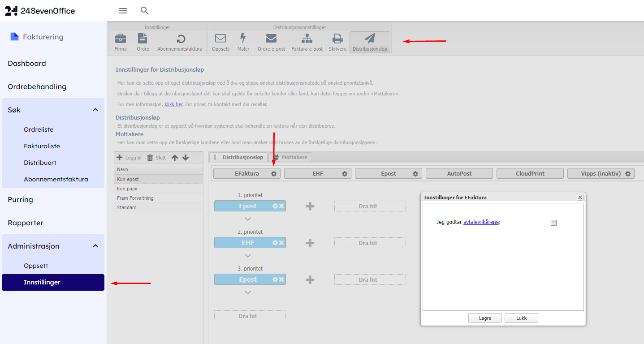
Task: Open Skrivere printer icon
Action: (x=337, y=39)
